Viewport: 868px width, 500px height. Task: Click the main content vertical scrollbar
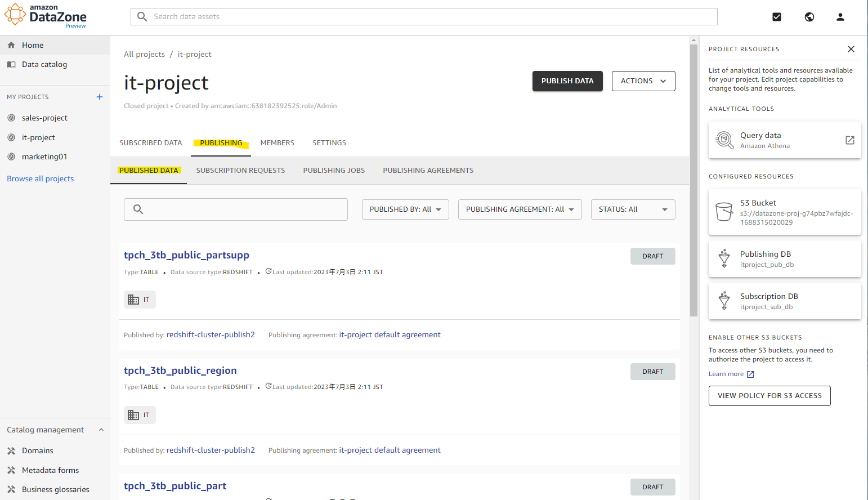point(693,180)
